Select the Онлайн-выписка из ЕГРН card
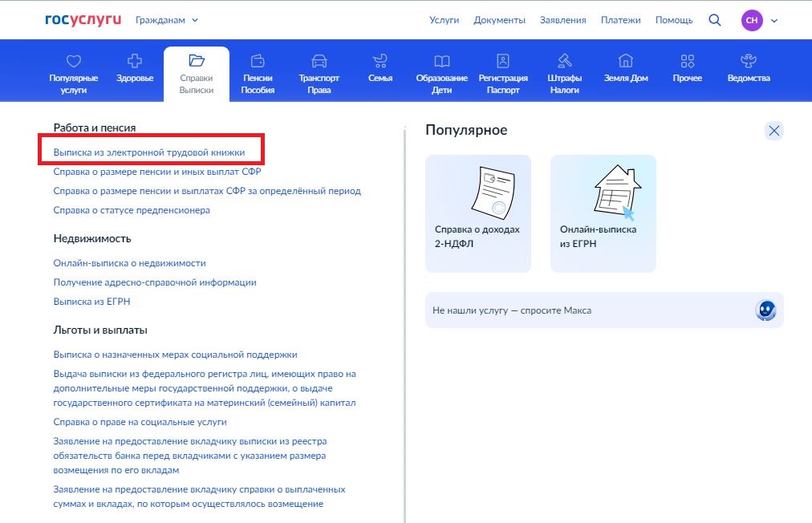This screenshot has height=523, width=812. (603, 213)
